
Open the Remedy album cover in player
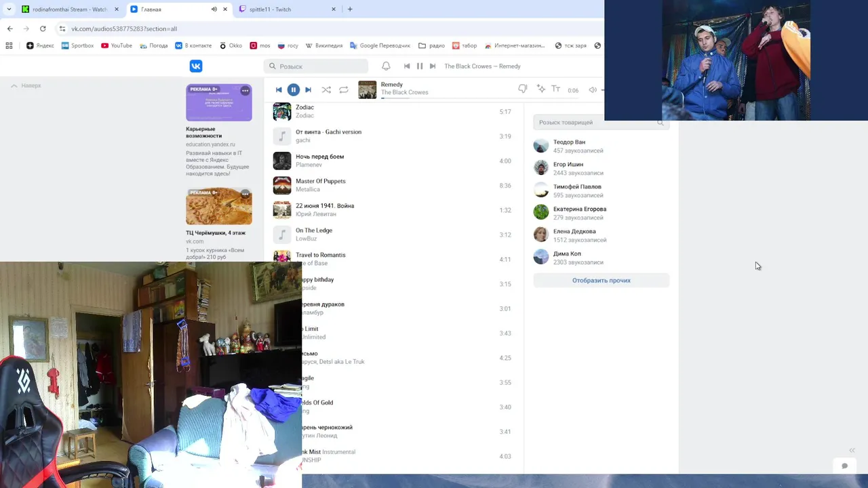[367, 89]
